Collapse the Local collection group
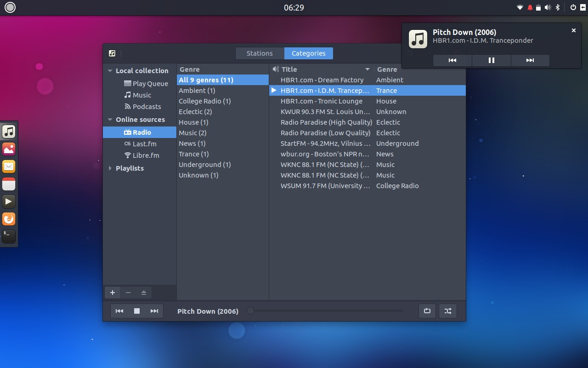Viewport: 588px width, 368px height. pos(110,71)
